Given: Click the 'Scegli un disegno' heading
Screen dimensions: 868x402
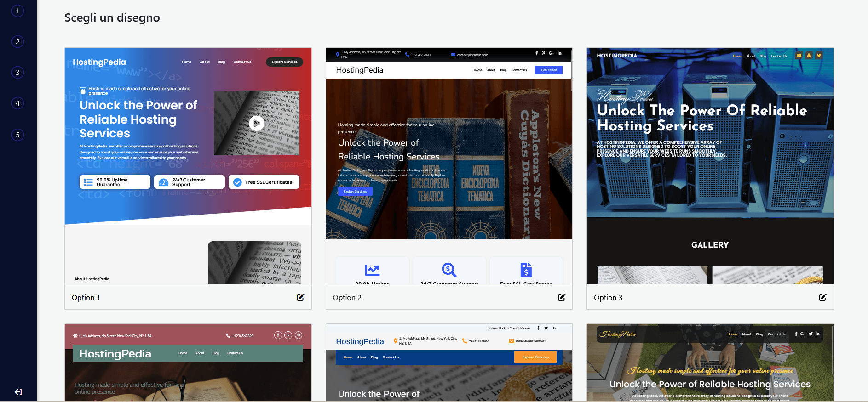Looking at the screenshot, I should 112,17.
